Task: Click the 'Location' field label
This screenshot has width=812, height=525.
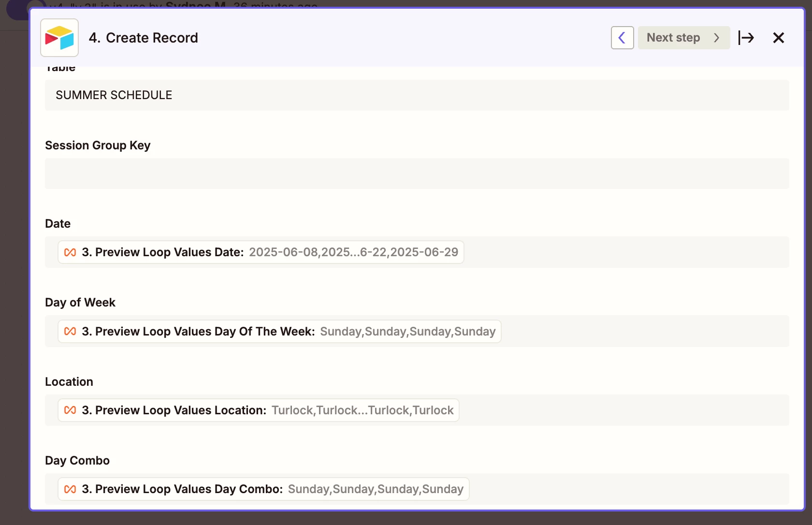Action: (69, 382)
